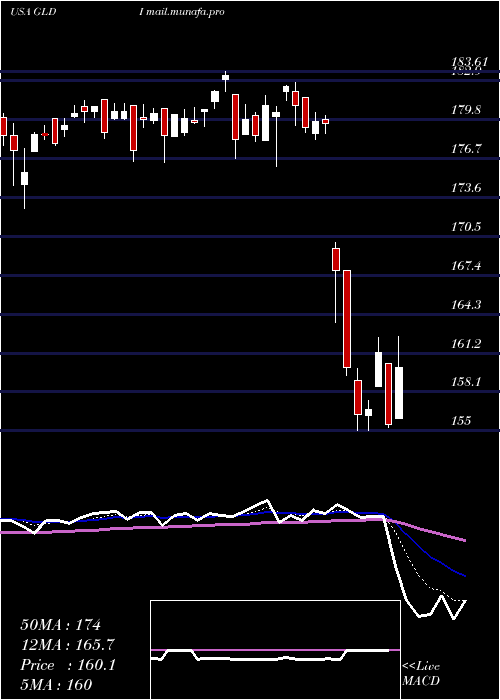Screen dimensions: 500x700
Task: Select the 179.8 price axis label
Action: click(466, 110)
